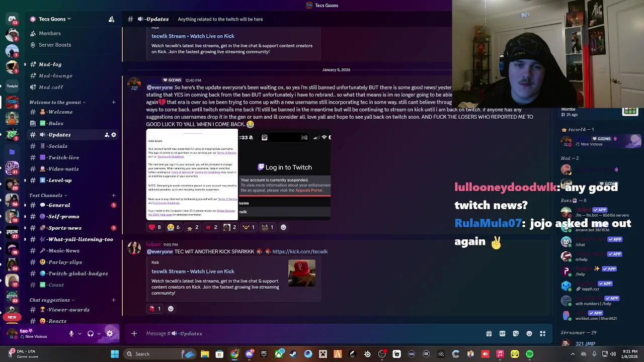Open the kick.com/tecwlk link
This screenshot has height=362, width=644.
[300, 251]
